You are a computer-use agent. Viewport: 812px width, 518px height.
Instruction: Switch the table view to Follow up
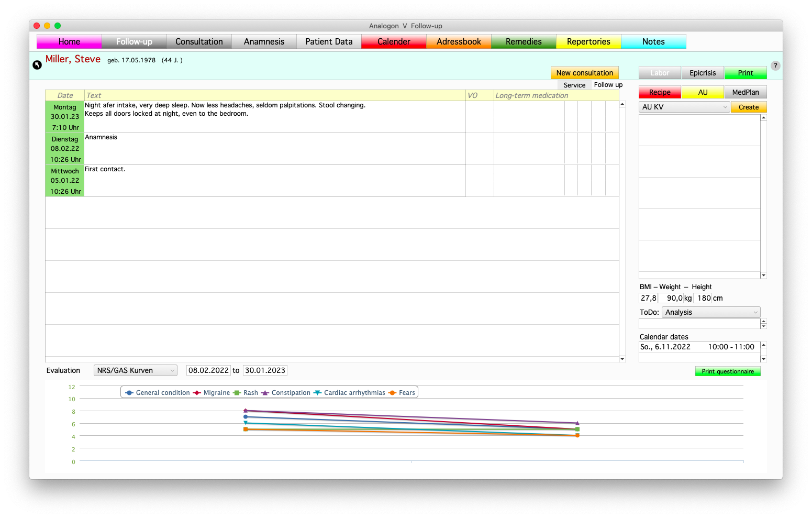[608, 85]
